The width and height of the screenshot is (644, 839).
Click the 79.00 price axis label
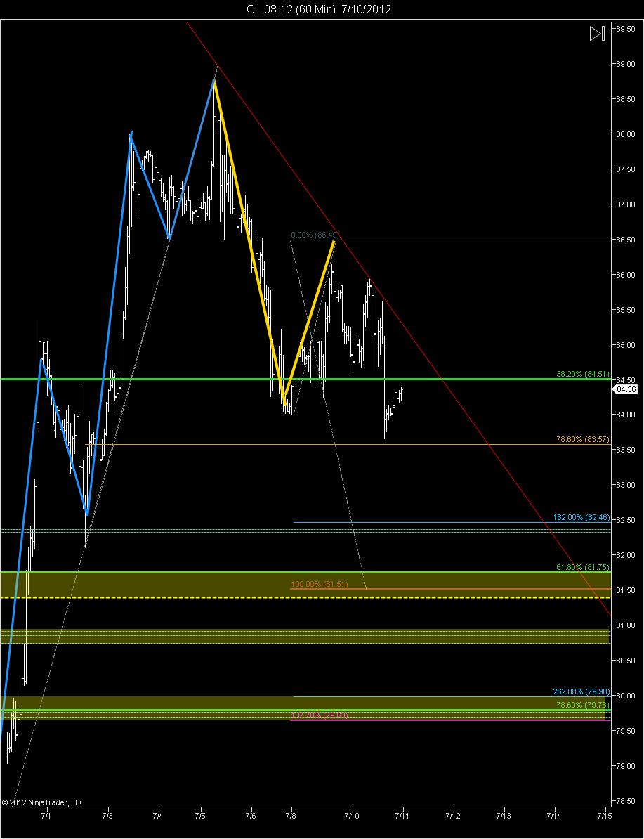click(626, 766)
